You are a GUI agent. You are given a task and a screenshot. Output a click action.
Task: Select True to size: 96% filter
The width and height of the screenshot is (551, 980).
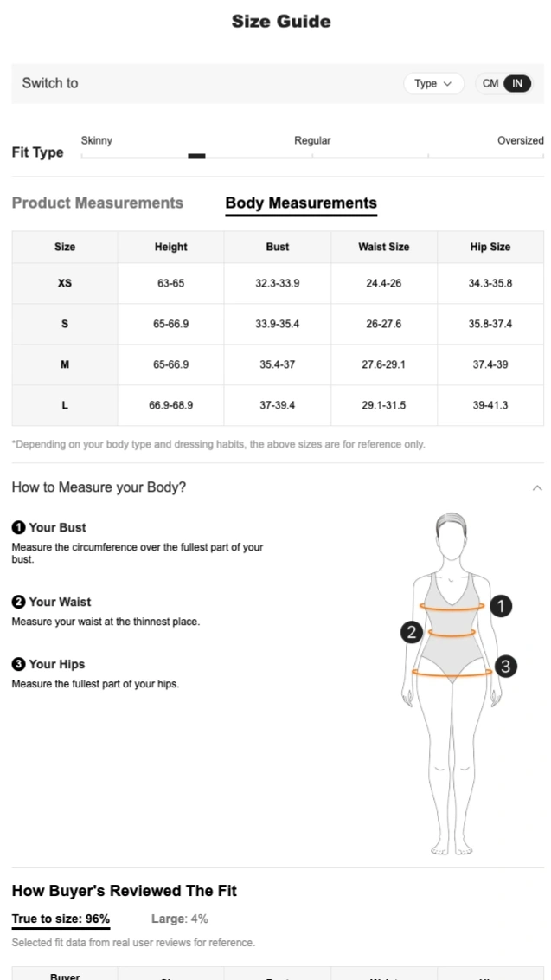61,919
